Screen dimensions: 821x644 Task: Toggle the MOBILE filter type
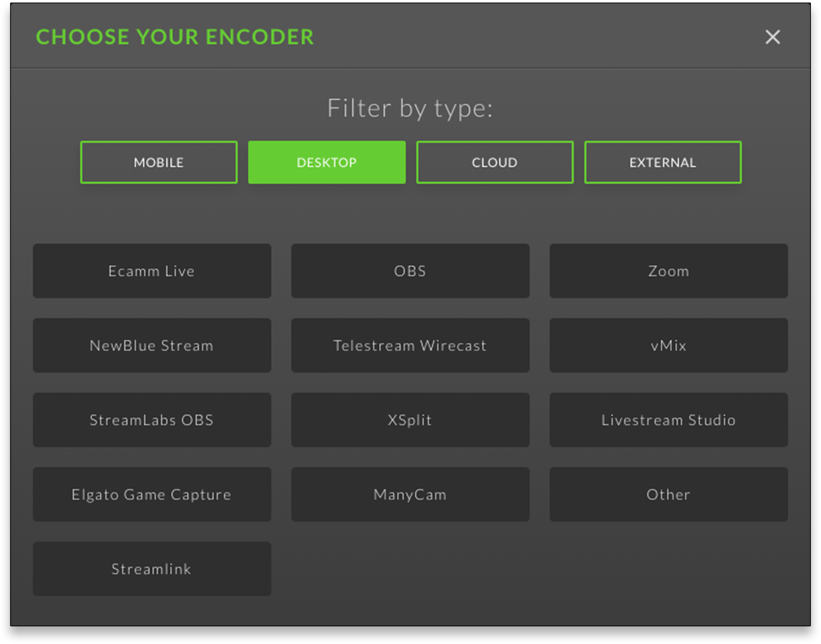[x=159, y=162]
